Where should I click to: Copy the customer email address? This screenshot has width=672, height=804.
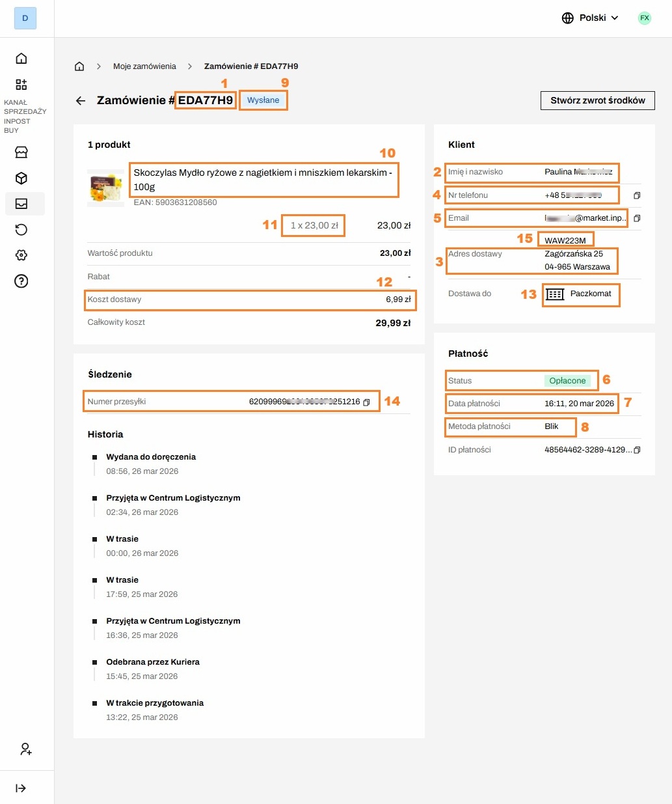point(637,219)
